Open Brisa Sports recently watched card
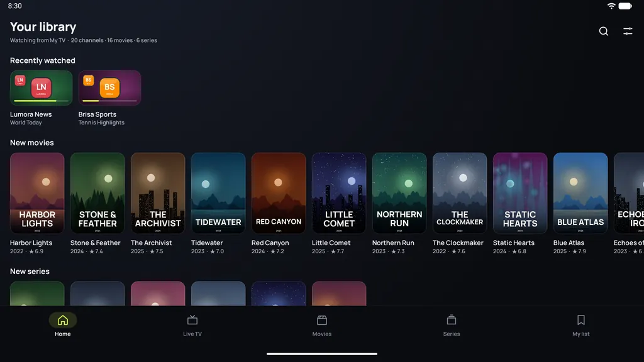The image size is (644, 362). (x=109, y=88)
